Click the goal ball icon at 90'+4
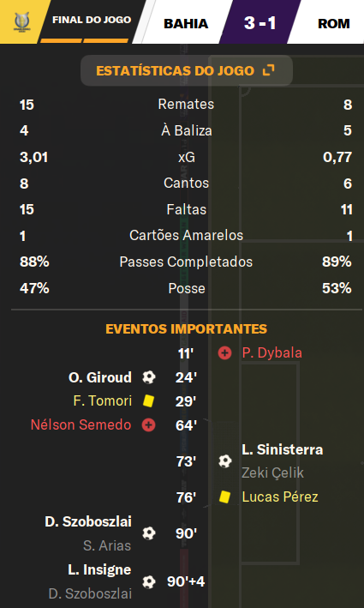This screenshot has width=364, height=608. pos(149,581)
